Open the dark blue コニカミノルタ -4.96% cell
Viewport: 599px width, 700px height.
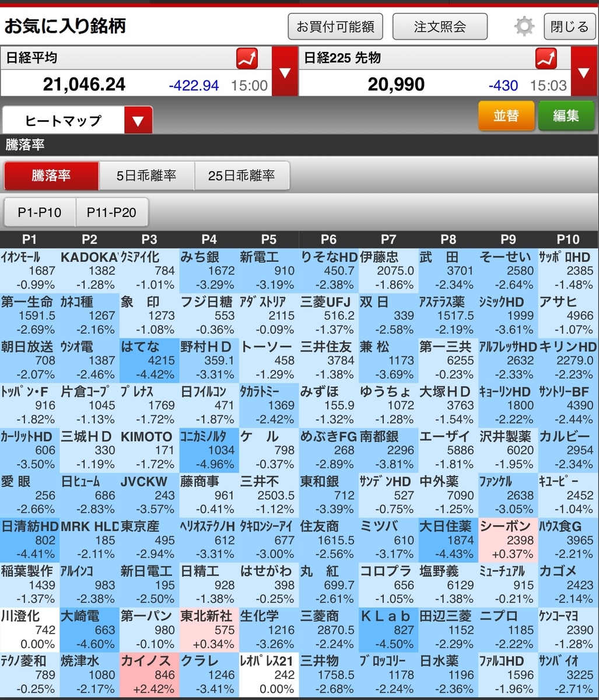point(209,450)
